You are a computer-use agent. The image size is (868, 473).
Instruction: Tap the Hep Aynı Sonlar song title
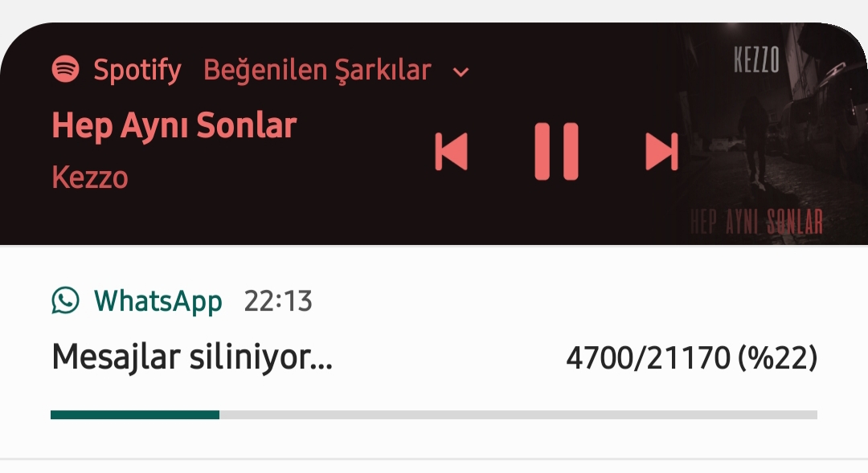coord(174,126)
